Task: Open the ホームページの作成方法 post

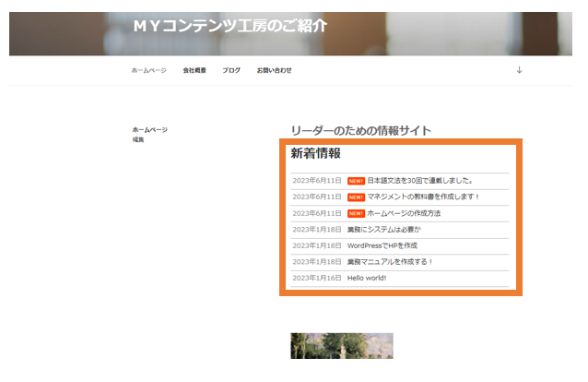Action: click(404, 213)
